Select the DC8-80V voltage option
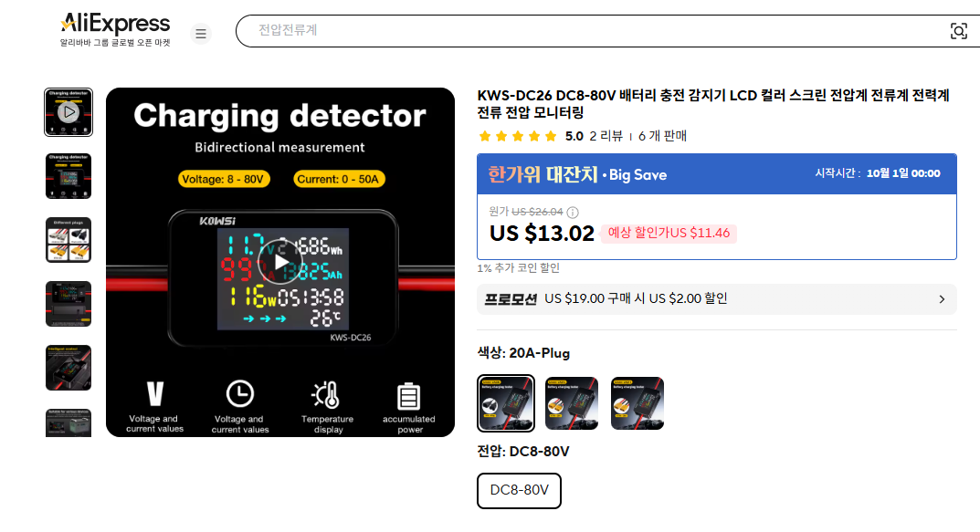The width and height of the screenshot is (980, 532). click(520, 491)
